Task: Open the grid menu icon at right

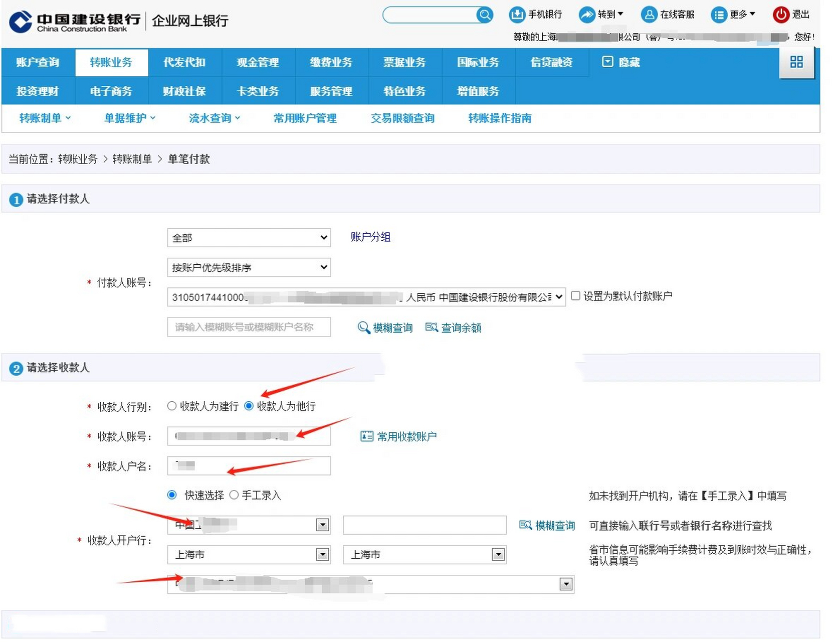Action: [x=796, y=62]
